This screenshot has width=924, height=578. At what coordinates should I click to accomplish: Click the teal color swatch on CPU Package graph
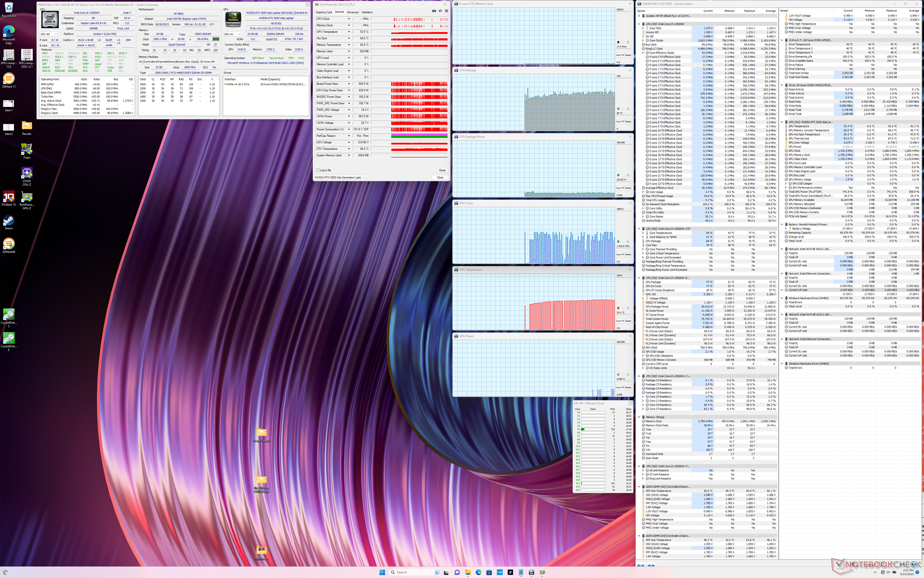click(618, 109)
